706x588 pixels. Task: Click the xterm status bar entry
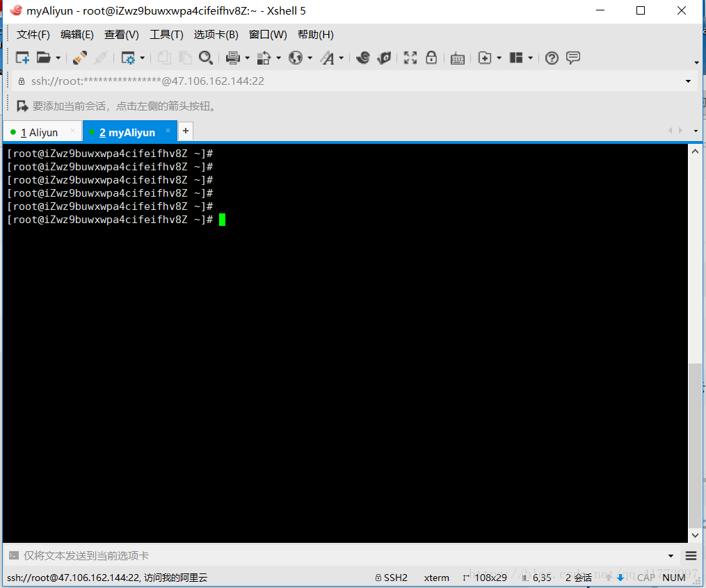pyautogui.click(x=436, y=578)
